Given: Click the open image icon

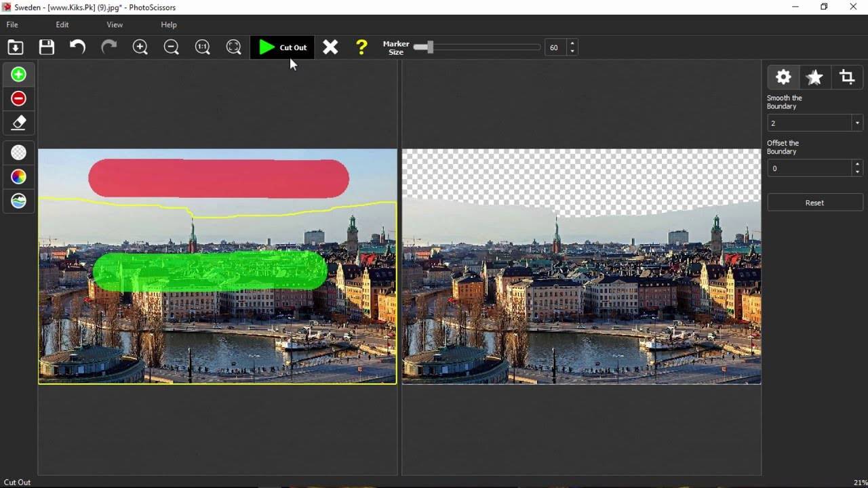Looking at the screenshot, I should tap(15, 47).
